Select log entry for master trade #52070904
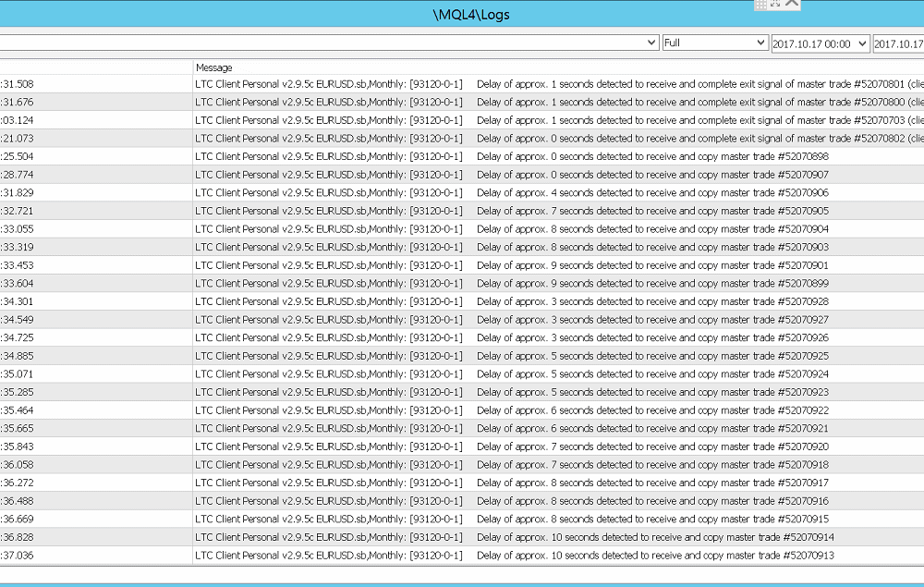924x587 pixels. (x=462, y=228)
